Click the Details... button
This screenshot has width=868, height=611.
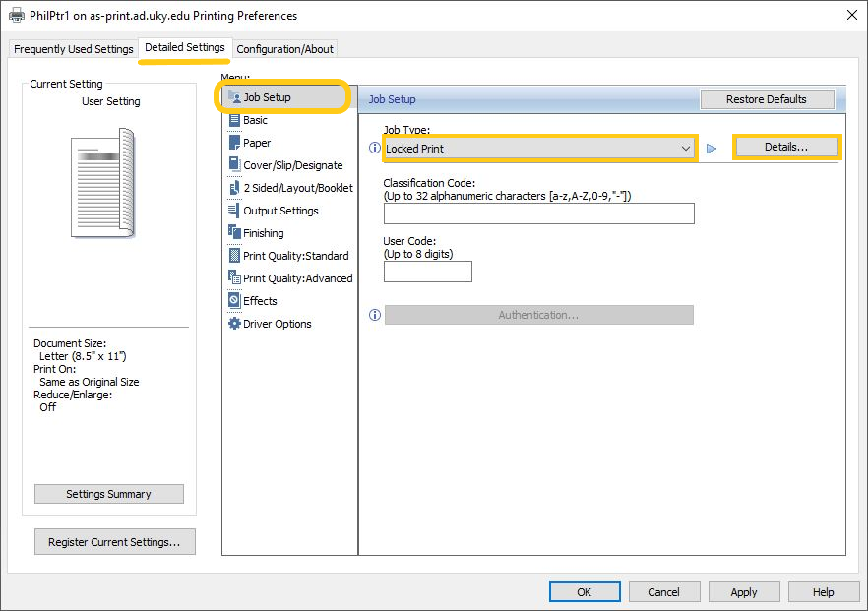[x=786, y=148]
